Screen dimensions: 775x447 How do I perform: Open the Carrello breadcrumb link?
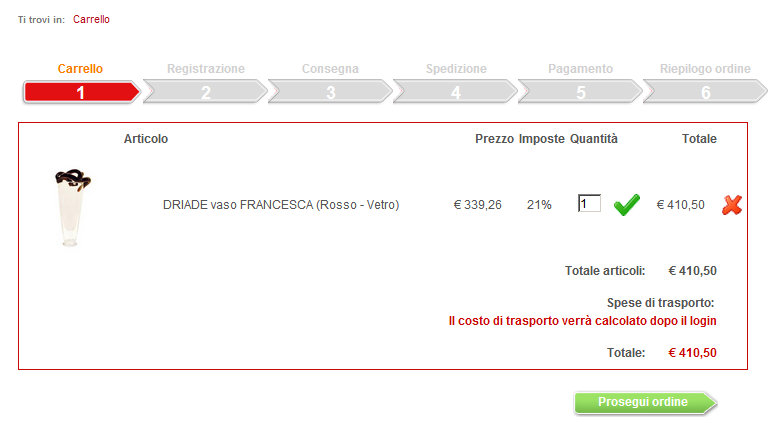91,19
